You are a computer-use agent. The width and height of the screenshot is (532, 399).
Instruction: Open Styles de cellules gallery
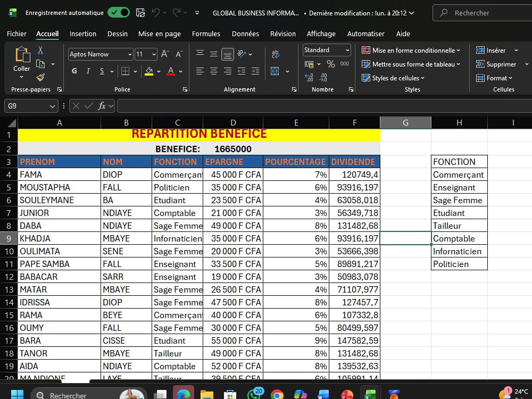tap(393, 78)
